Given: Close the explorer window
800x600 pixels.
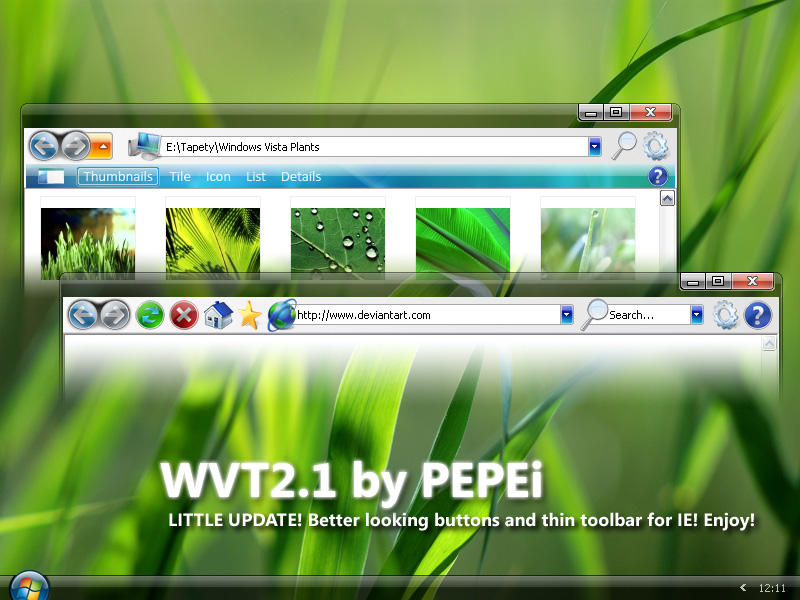Looking at the screenshot, I should [x=650, y=112].
